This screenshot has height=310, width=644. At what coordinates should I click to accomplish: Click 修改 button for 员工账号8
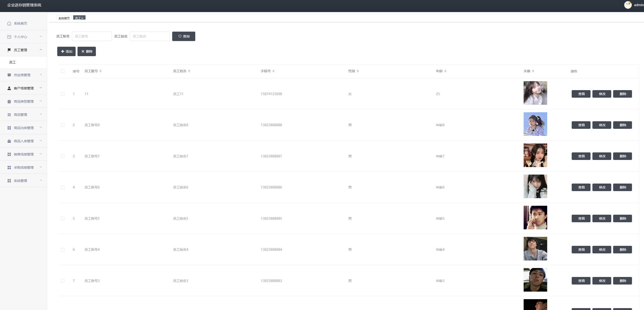pos(602,125)
